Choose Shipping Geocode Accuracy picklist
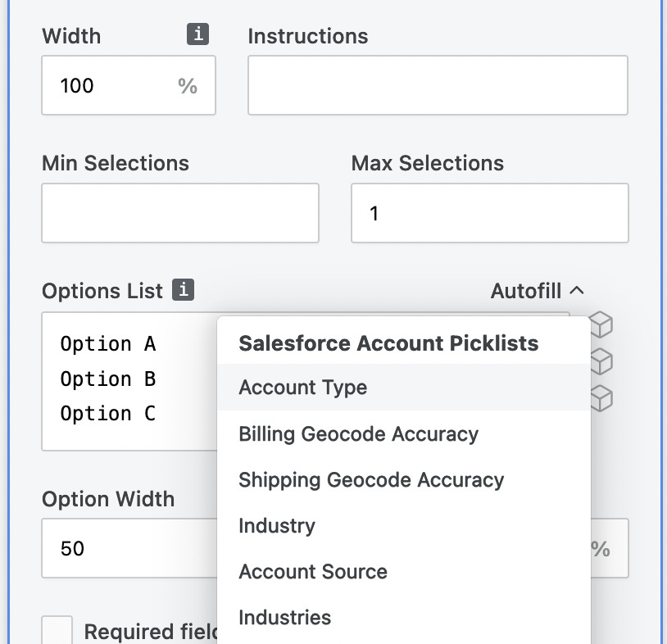This screenshot has height=644, width=667. (404, 480)
